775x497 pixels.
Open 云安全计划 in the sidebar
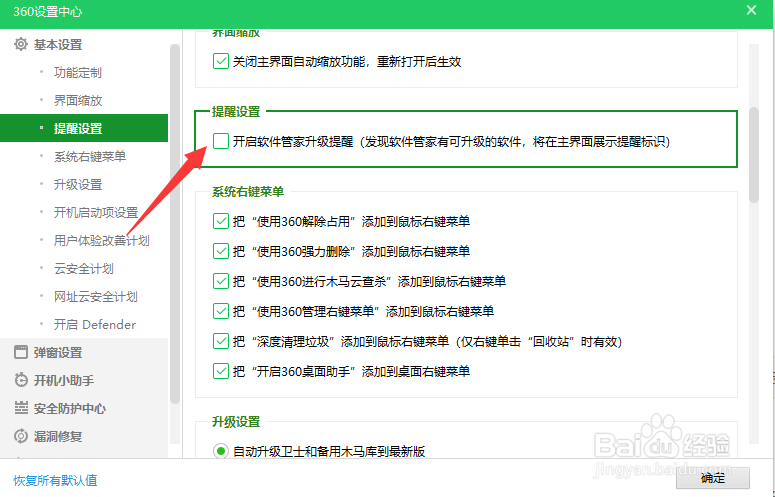[84, 268]
